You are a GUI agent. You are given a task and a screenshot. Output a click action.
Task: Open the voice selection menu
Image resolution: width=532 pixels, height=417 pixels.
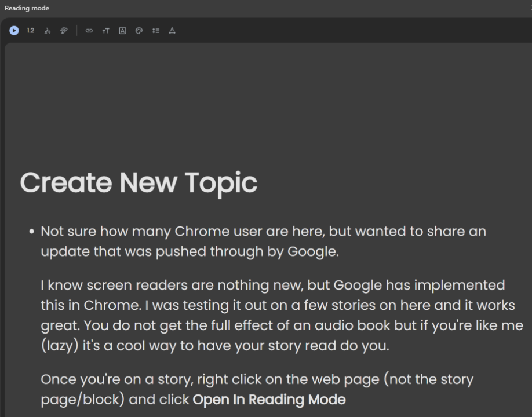pyautogui.click(x=48, y=31)
